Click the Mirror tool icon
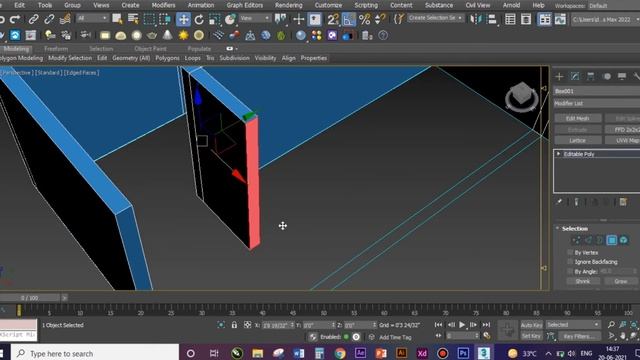 point(476,19)
